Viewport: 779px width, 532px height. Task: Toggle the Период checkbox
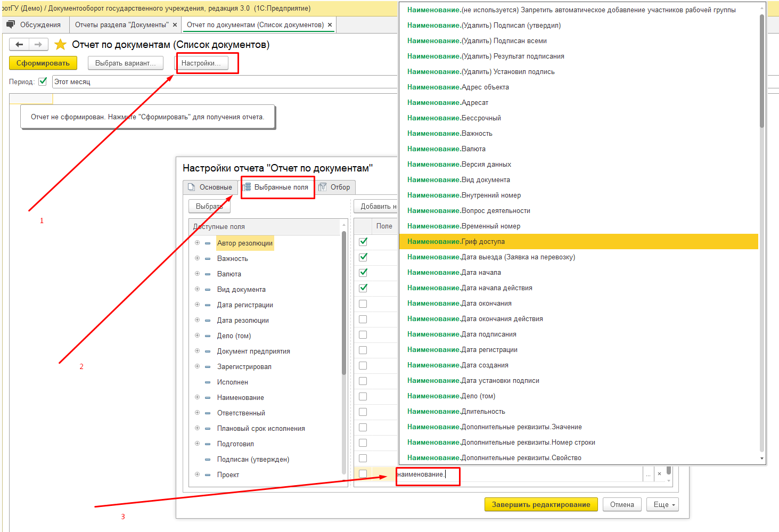[43, 81]
